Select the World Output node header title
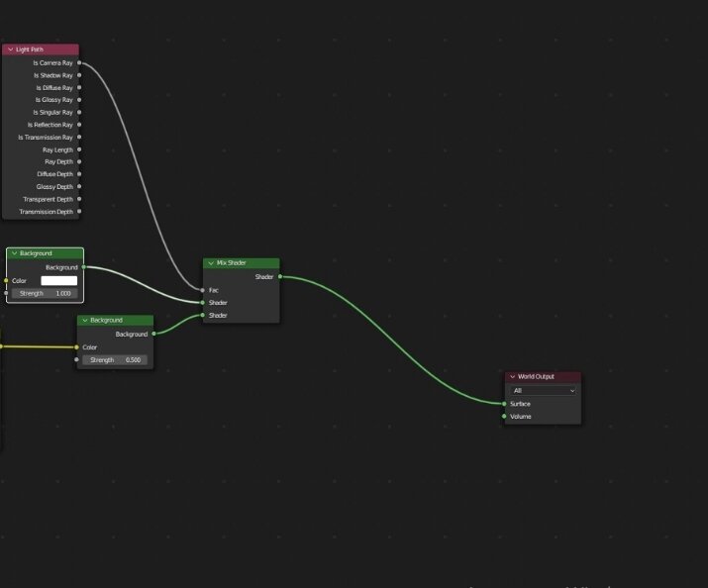This screenshot has width=708, height=588. (x=536, y=376)
